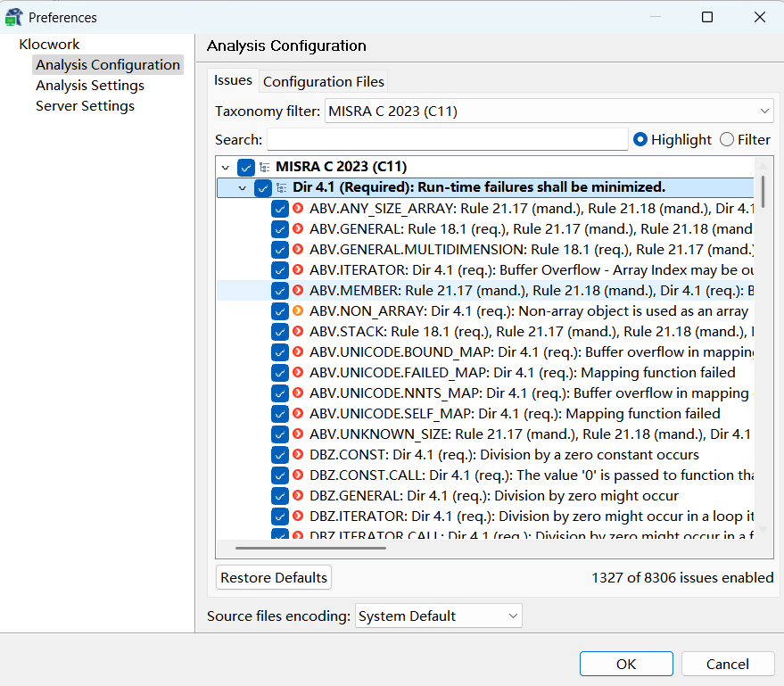Click orange severity icon of ABV.NON_ARRAY
784x686 pixels.
pyautogui.click(x=298, y=310)
